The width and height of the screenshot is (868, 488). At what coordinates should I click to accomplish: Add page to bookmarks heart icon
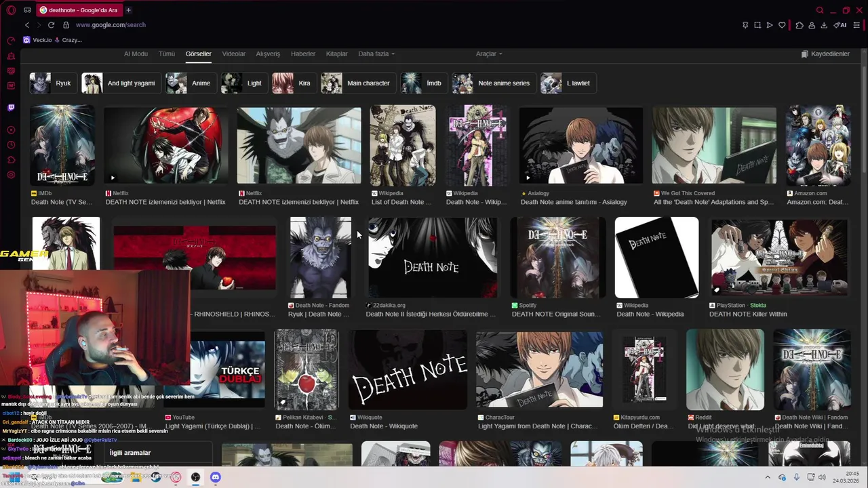782,25
